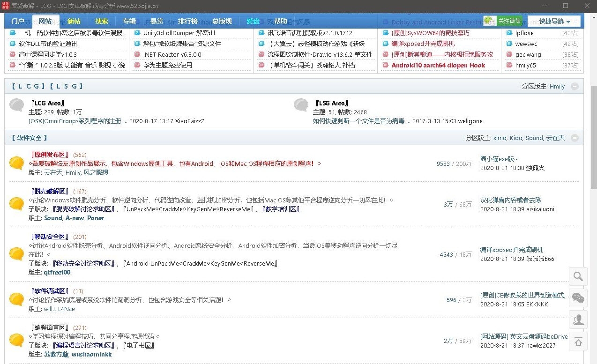This screenshot has width=597, height=364.
Task: Go to the 悬赏 navigation tab
Action: coord(157,21)
